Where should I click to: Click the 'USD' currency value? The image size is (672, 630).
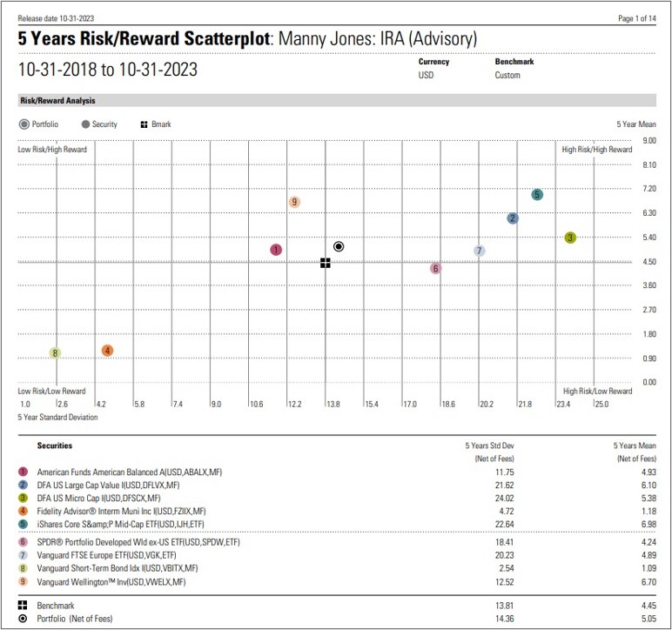426,75
